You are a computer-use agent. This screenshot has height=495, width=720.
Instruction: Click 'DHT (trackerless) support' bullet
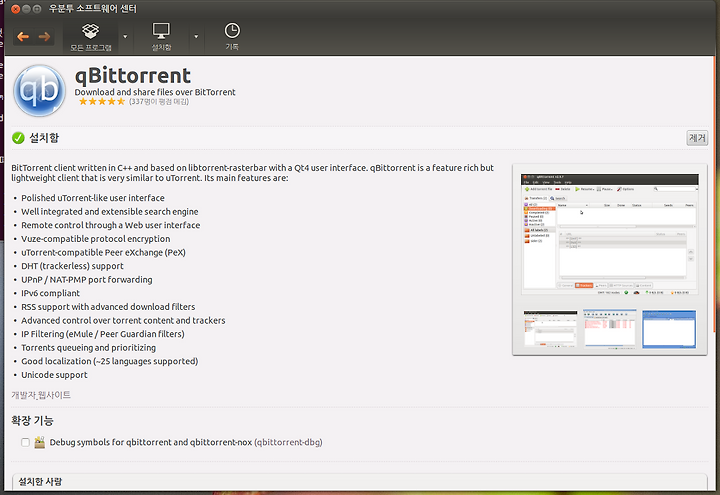pyautogui.click(x=72, y=266)
